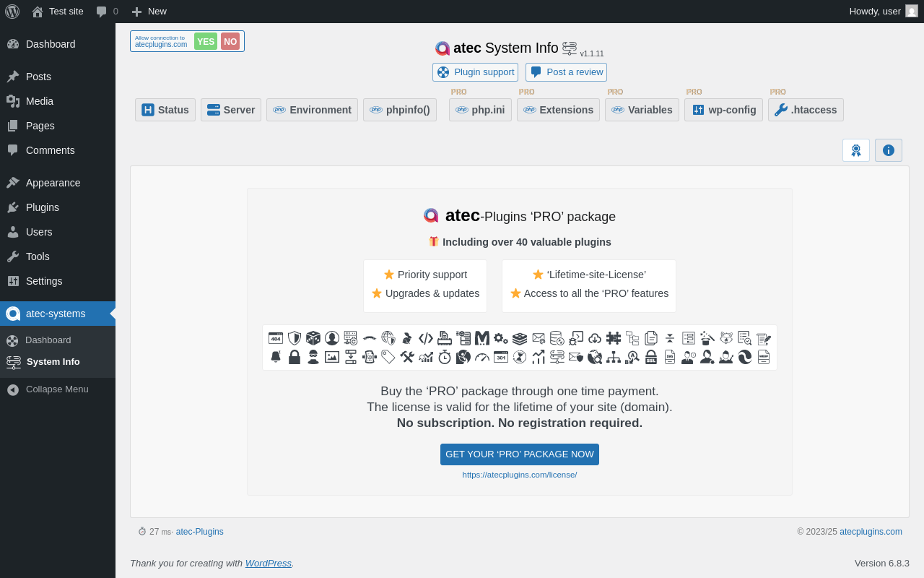924x578 pixels.
Task: Open atecplugins.com copyright footer link
Action: pyautogui.click(x=871, y=532)
